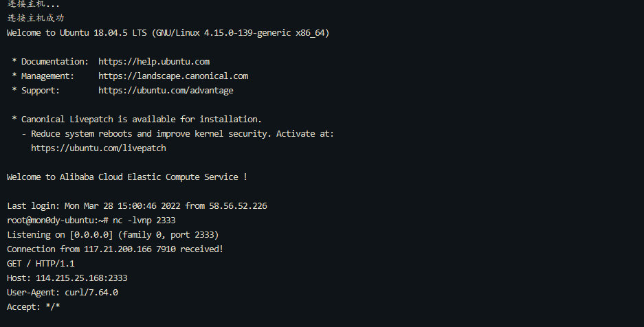Open the ubuntu.com/livepatch link
644x327 pixels.
98,148
